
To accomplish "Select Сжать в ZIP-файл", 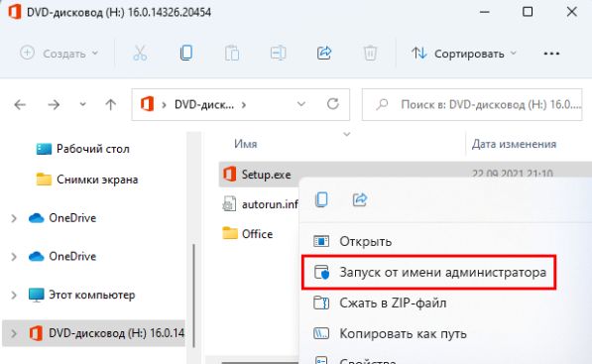I will click(x=380, y=303).
